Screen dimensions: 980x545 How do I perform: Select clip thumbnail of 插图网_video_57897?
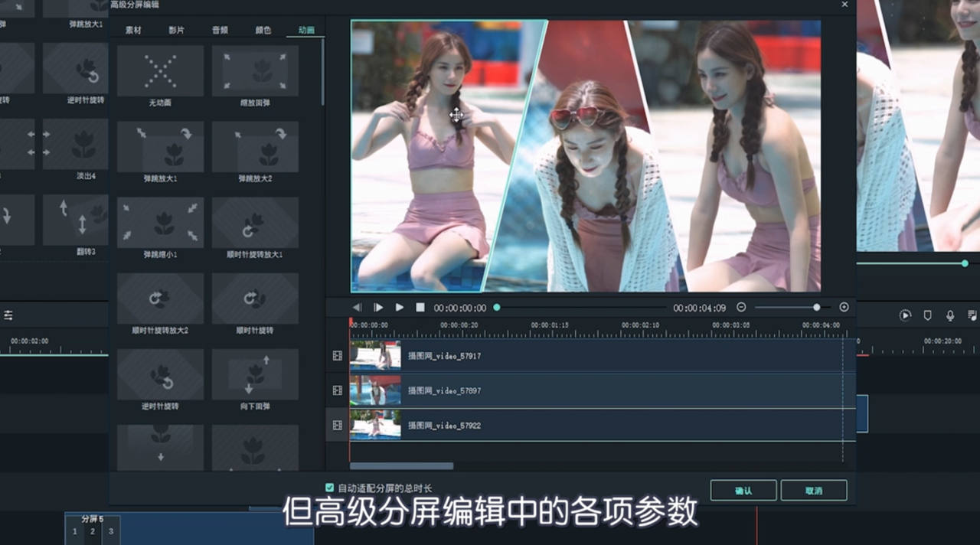click(375, 390)
